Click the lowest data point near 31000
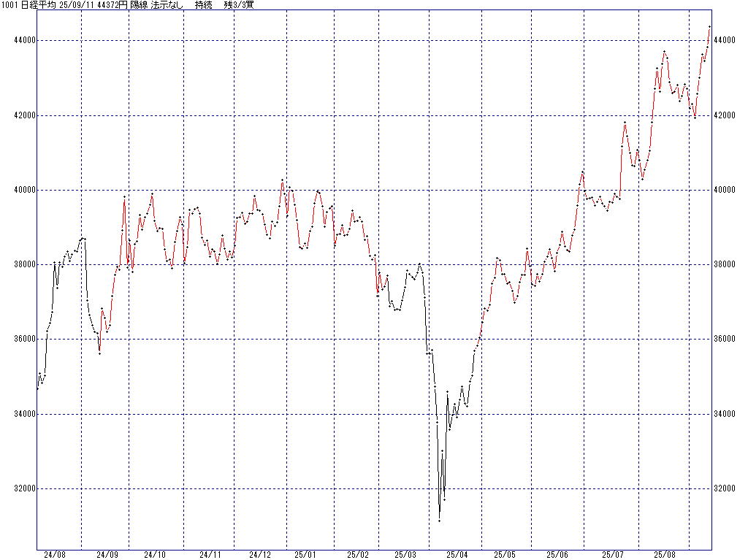The image size is (748, 560). point(439,521)
